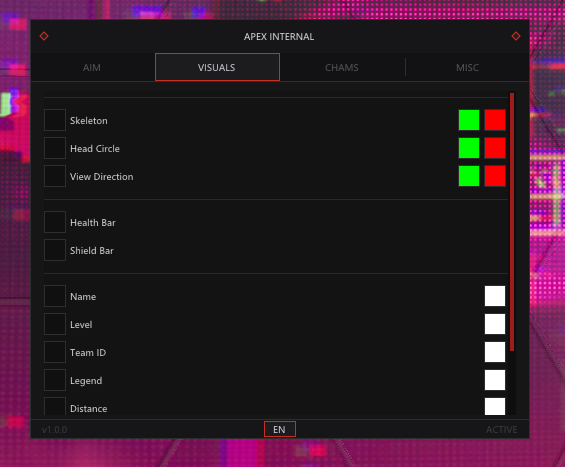Open the CHAMS tab

342,67
